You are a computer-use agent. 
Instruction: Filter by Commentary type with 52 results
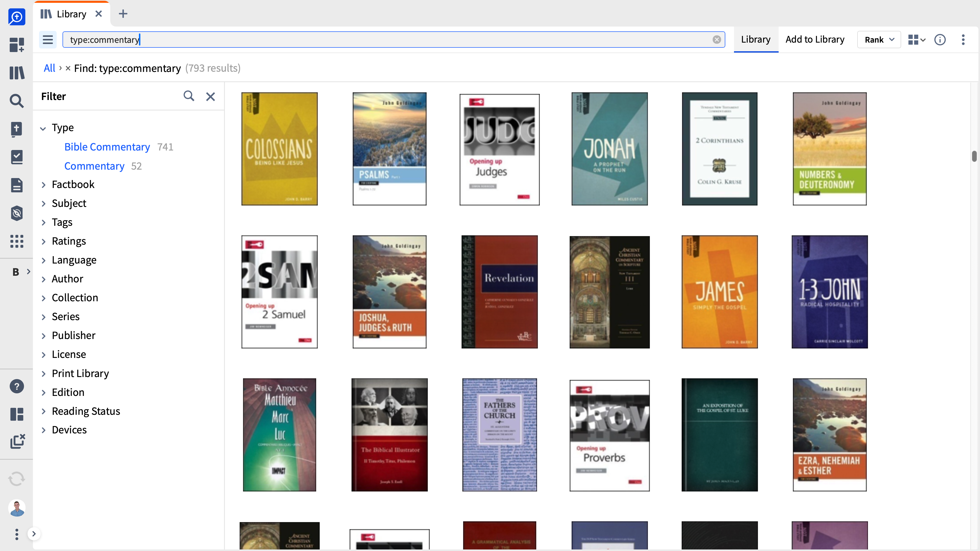click(94, 166)
